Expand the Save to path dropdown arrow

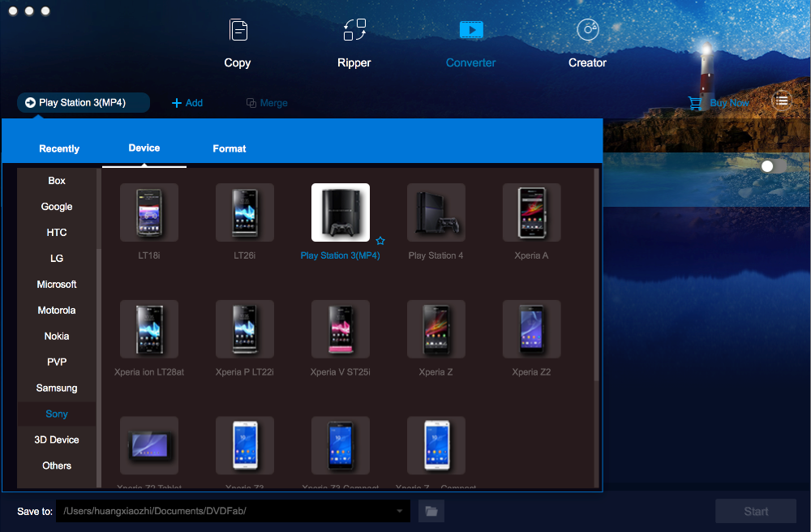coord(399,511)
